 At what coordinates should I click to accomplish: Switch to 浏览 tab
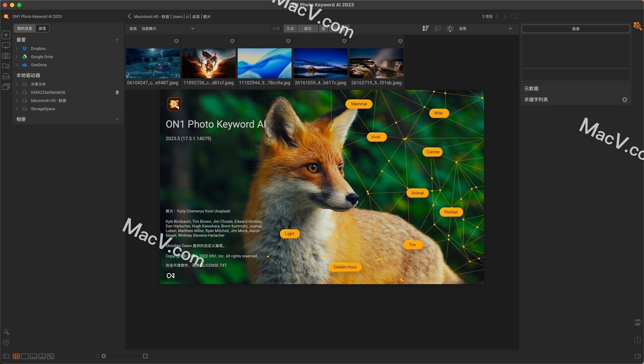pos(42,29)
